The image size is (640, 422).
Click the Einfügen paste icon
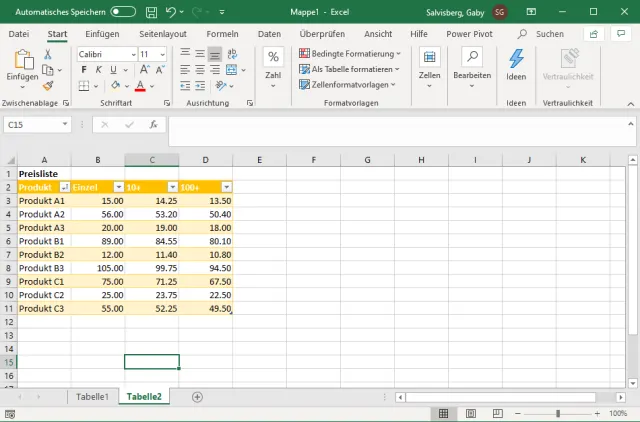(x=22, y=63)
